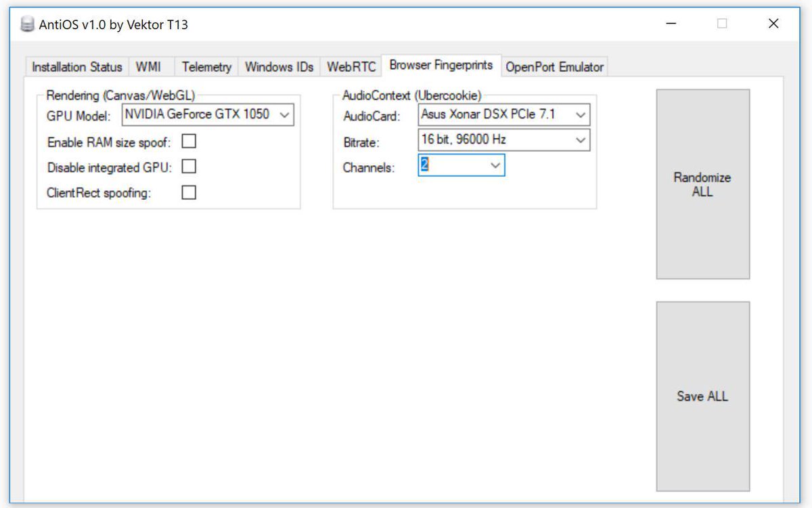Image resolution: width=812 pixels, height=508 pixels.
Task: Tick the Enable RAM size spoof checkbox
Action: (189, 142)
